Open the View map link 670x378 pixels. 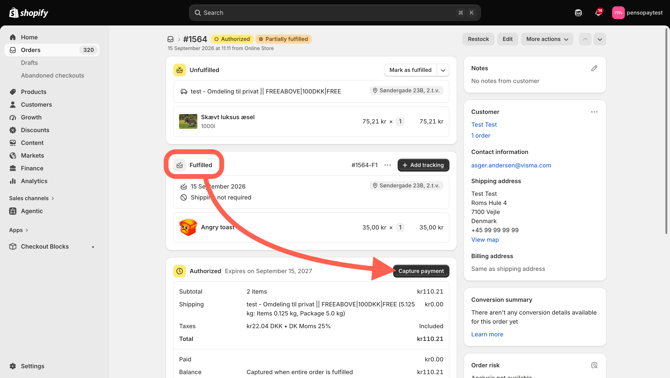pos(485,240)
